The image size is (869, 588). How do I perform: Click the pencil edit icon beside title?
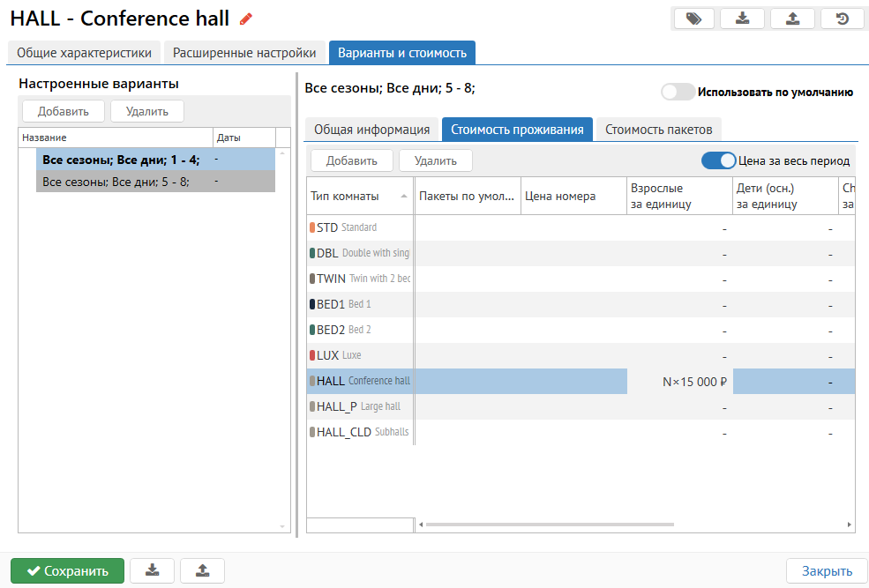[246, 19]
